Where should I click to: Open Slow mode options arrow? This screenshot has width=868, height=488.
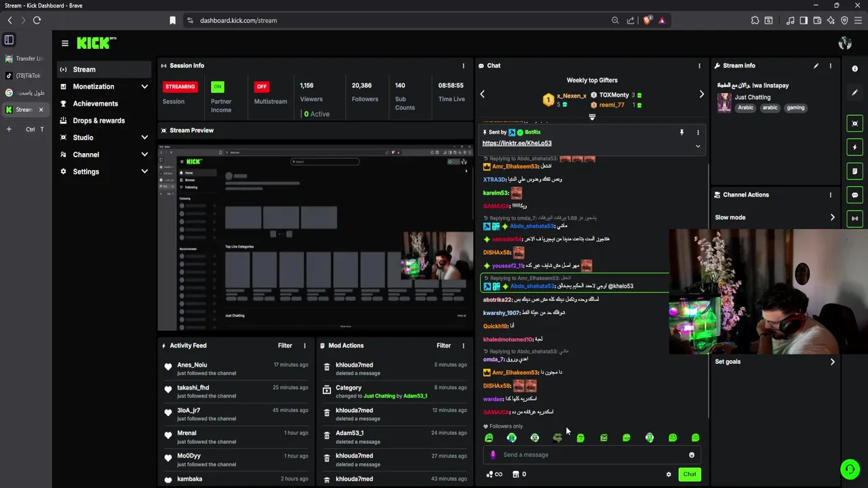833,218
